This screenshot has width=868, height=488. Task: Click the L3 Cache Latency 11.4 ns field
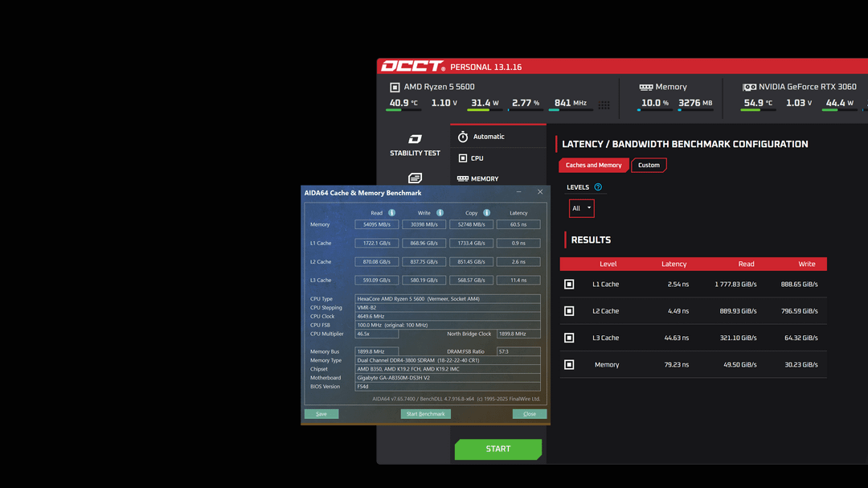point(518,281)
